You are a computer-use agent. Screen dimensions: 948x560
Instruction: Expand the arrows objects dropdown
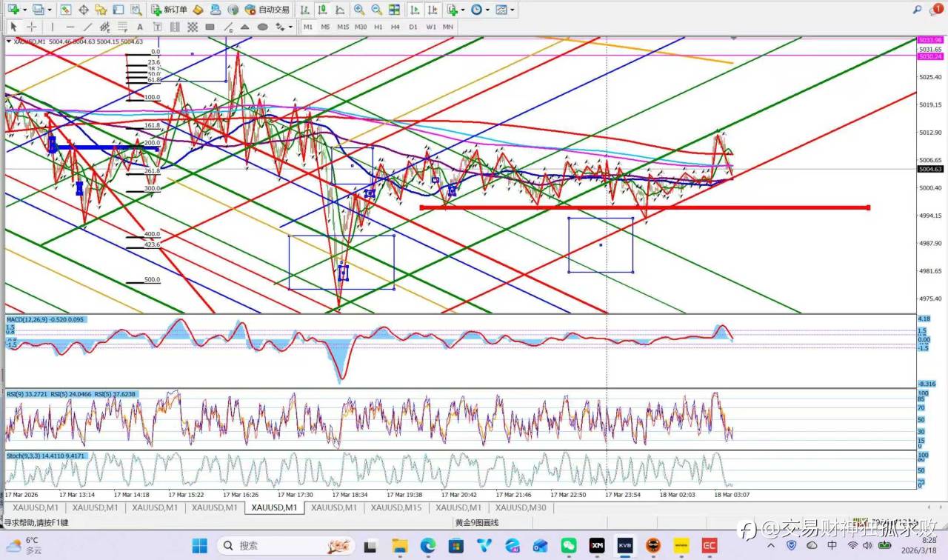[289, 27]
